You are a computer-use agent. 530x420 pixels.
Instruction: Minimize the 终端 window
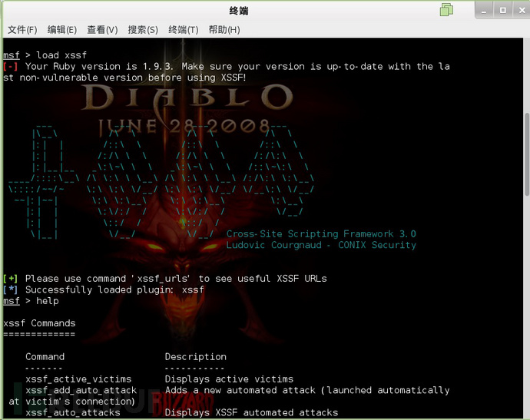[484, 11]
